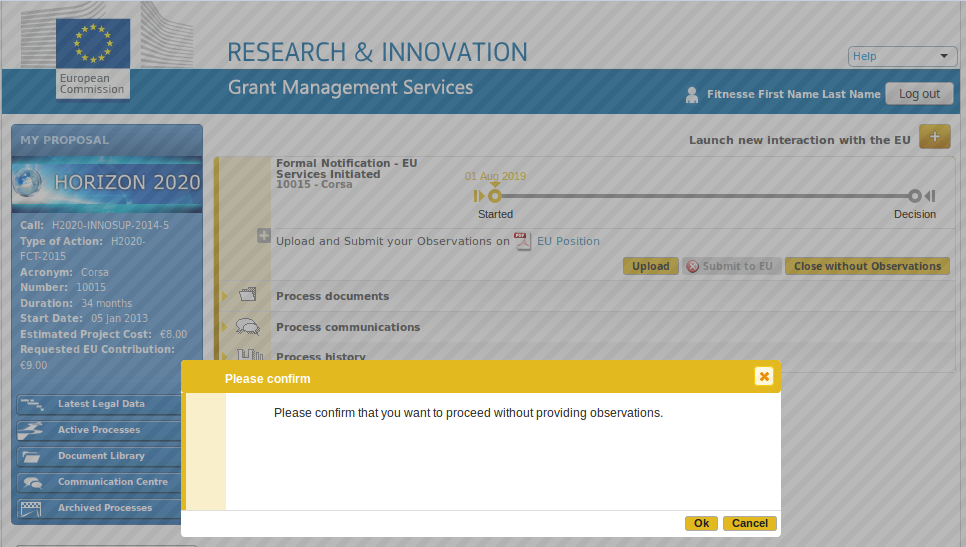This screenshot has width=966, height=547.
Task: Click the RESEARCH & INNOVATION heading
Action: 377,52
